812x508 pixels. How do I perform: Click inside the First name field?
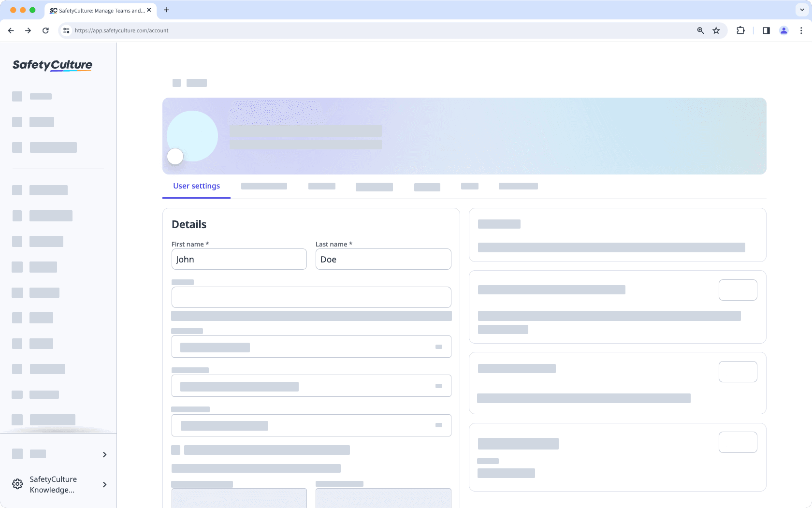point(239,259)
